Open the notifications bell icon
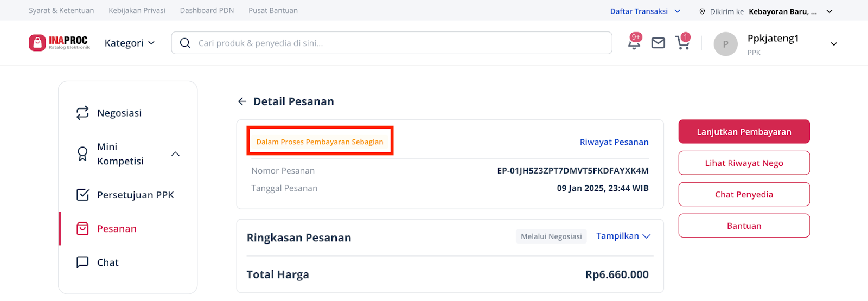868x301 pixels. coord(634,43)
